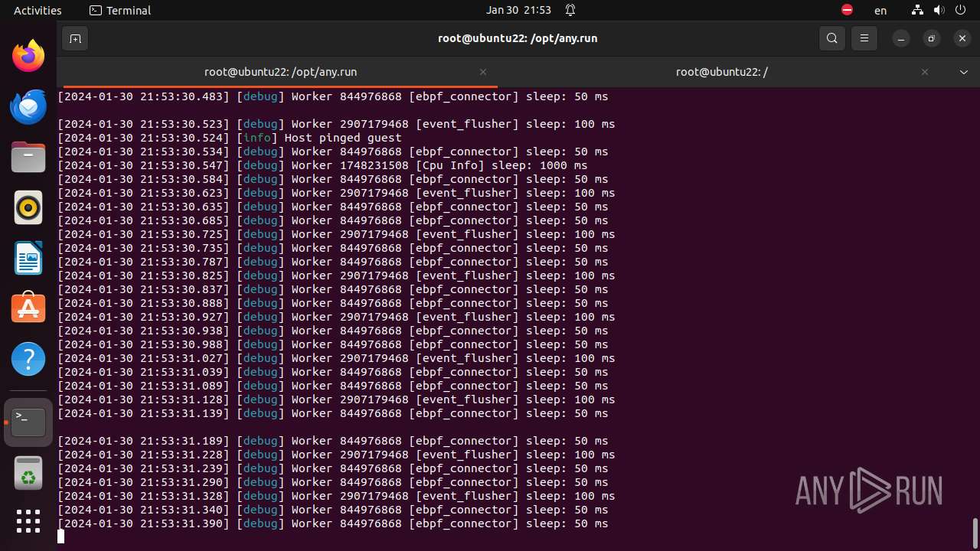This screenshot has width=980, height=551.
Task: Switch to the root@ubuntu22: / tab
Action: coord(721,72)
